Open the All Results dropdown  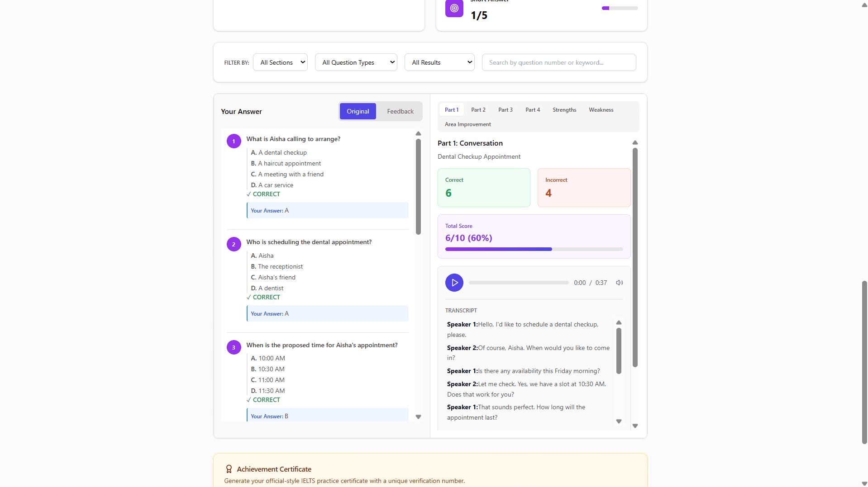tap(439, 62)
